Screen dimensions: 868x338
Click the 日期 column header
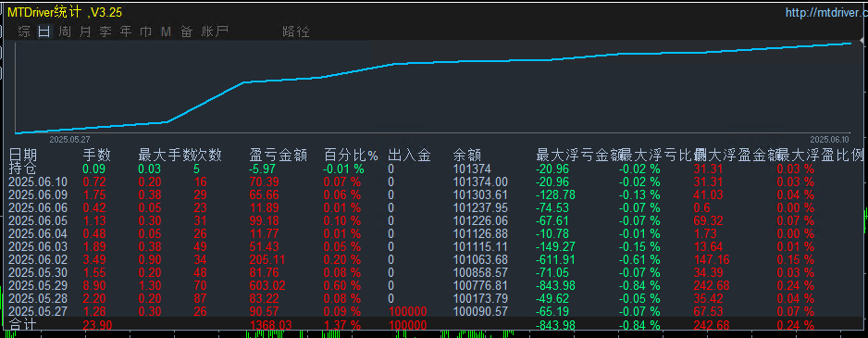click(23, 156)
